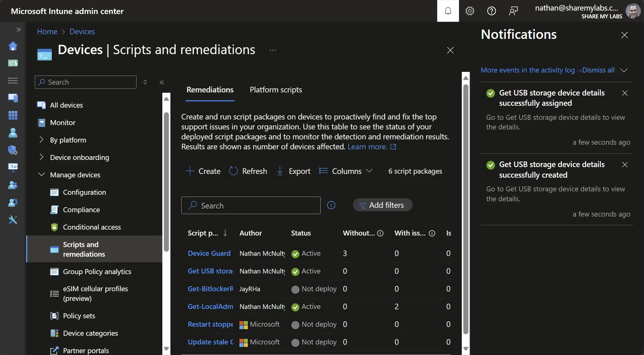Click the help question mark icon
The height and width of the screenshot is (355, 644).
[491, 11]
